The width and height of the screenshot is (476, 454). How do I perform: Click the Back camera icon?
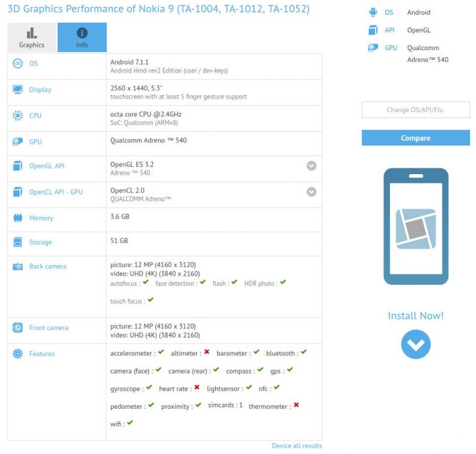tap(17, 266)
